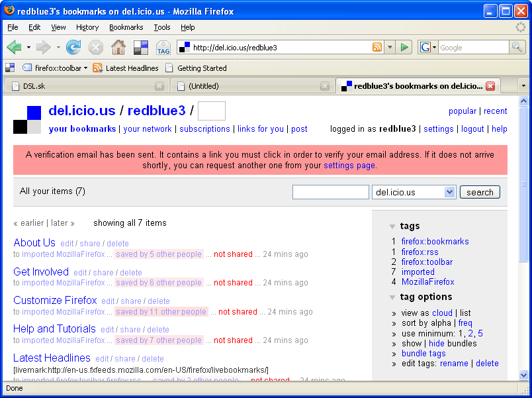Open the list all tabs dropdown
The image size is (532, 398).
coord(523,86)
